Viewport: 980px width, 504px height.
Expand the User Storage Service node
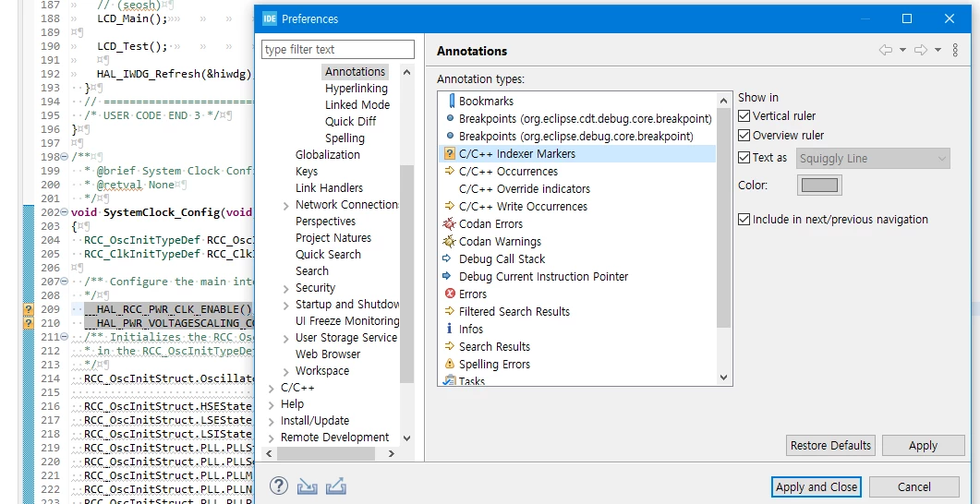tap(285, 339)
